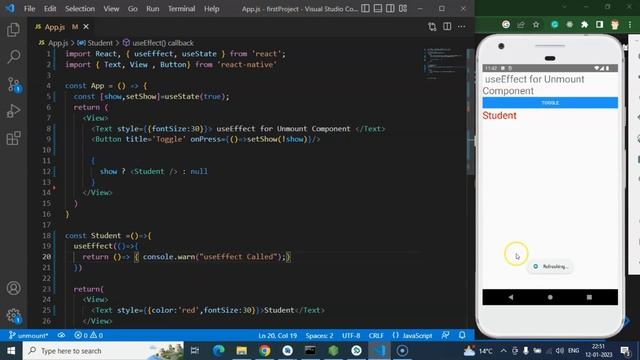Click Open Changes icon in editor toolbar
640x360 pixels.
tap(432, 27)
